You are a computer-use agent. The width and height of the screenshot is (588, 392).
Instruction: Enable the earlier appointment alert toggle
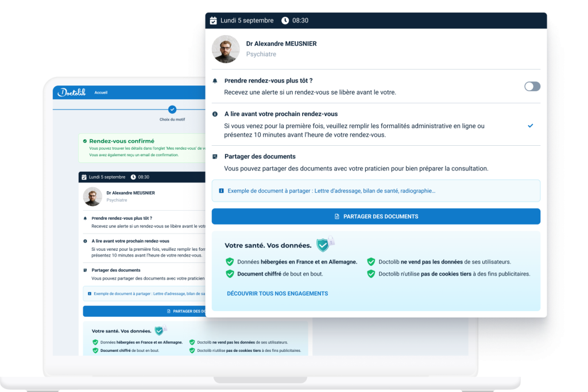pyautogui.click(x=532, y=87)
